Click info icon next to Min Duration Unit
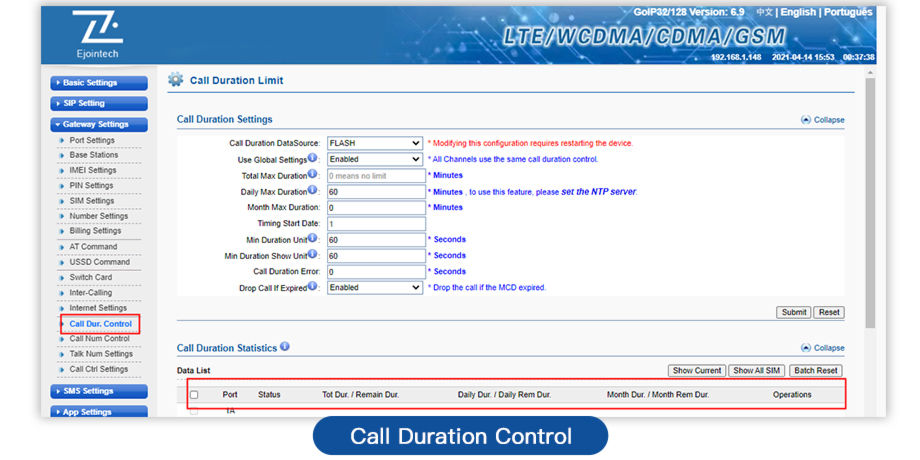 (x=313, y=238)
